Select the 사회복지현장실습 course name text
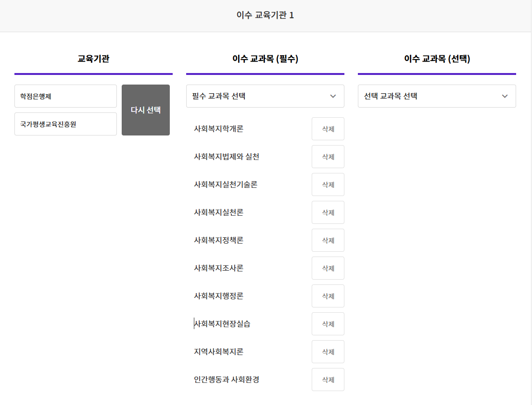The image size is (532, 405). click(x=222, y=324)
